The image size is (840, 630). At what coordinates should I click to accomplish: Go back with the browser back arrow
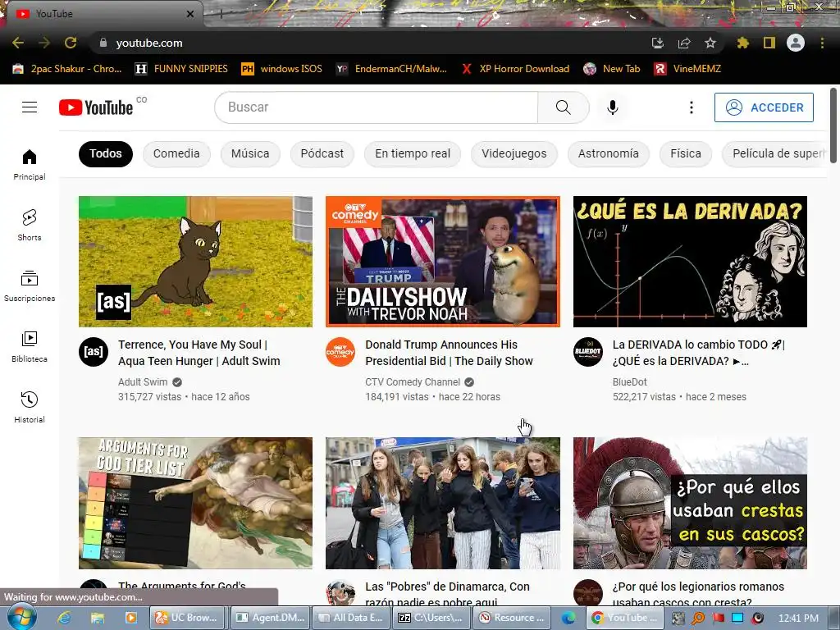pos(18,43)
